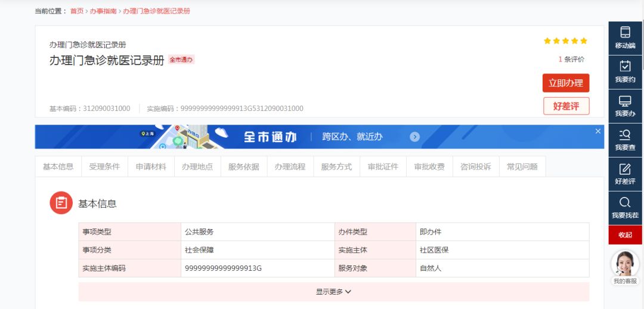The image size is (644, 309).
Task: Click the 全市通办 red tag
Action: point(181,60)
